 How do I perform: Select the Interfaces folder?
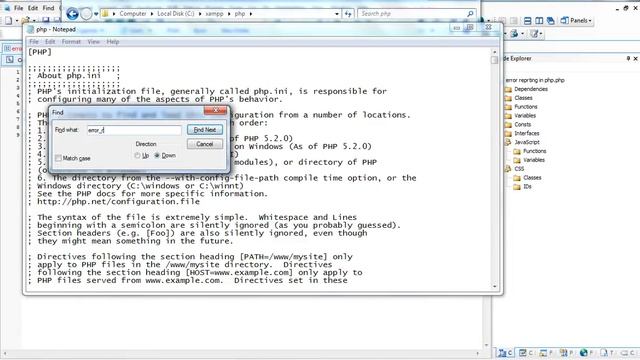[x=527, y=133]
